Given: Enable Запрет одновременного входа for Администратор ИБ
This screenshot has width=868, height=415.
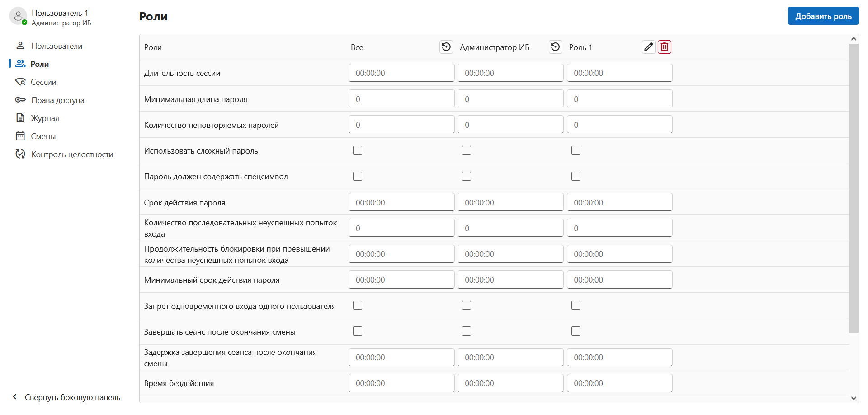Looking at the screenshot, I should tap(467, 305).
